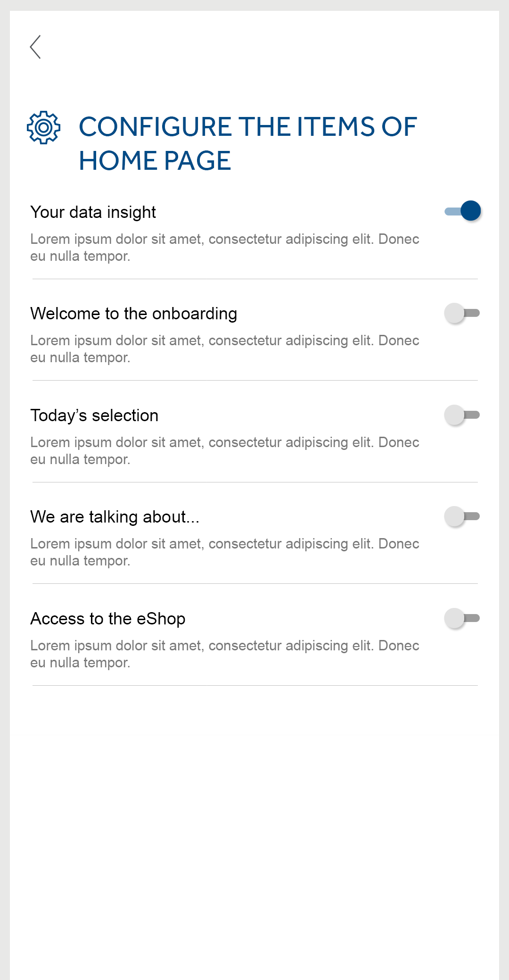
Task: Select the Welcome to the onboarding title
Action: click(x=133, y=314)
